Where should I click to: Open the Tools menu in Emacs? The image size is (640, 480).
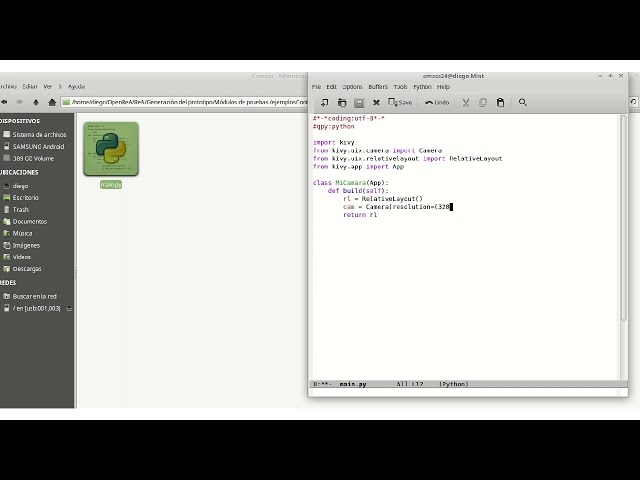(x=400, y=87)
